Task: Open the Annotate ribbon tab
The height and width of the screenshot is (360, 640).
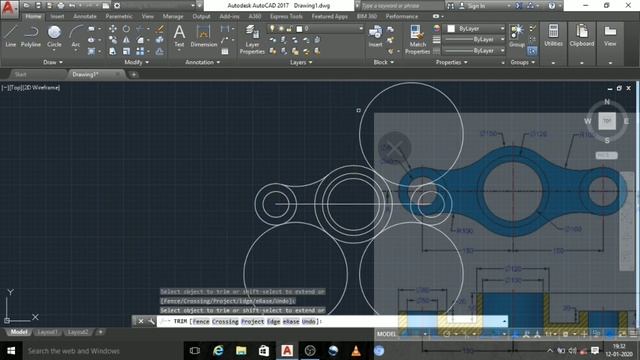Action: tap(84, 16)
